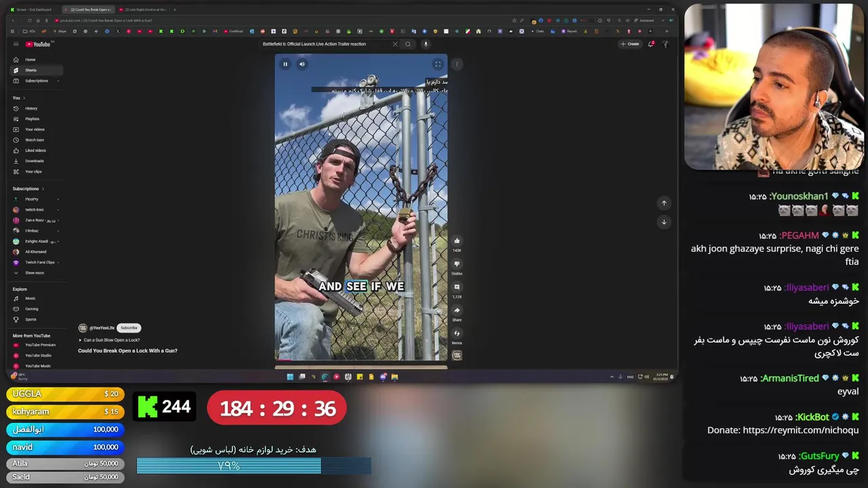Open YouTube Studio link

coord(37,355)
